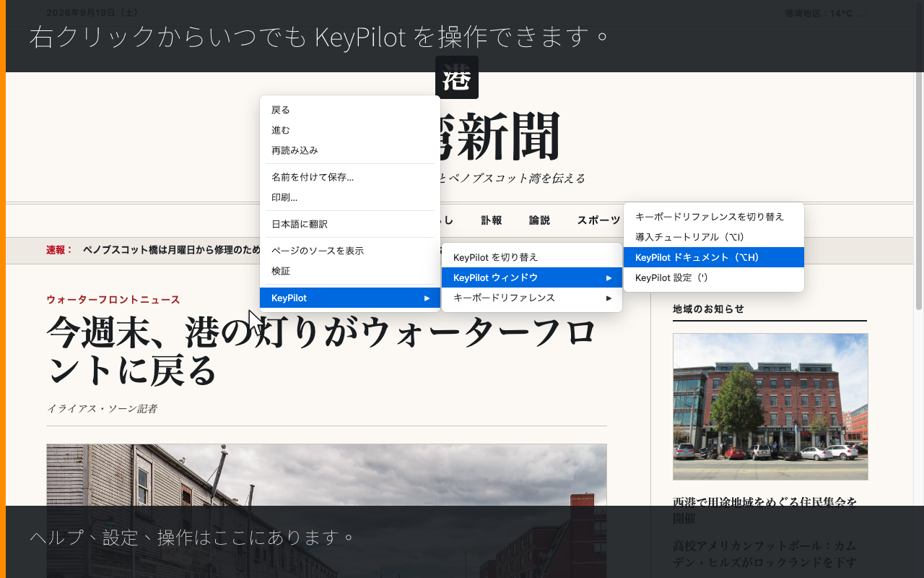Choose 印刷... from the context menu

[x=350, y=197]
